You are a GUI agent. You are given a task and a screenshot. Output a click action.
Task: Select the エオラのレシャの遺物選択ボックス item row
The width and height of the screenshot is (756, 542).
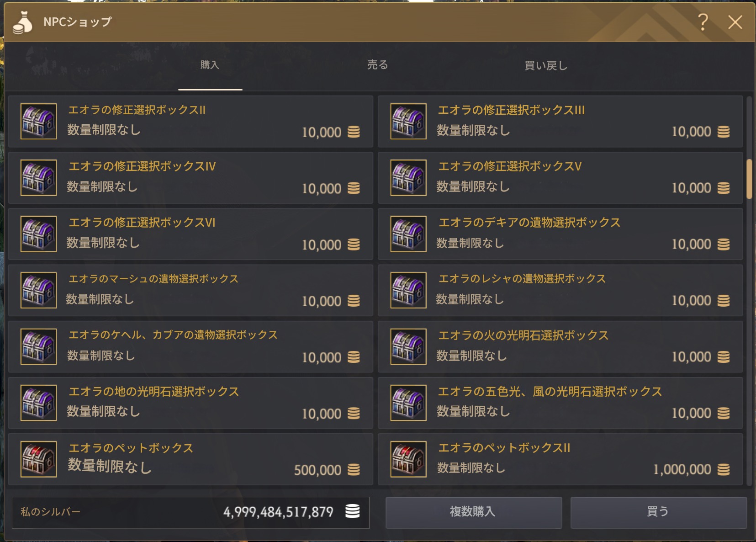click(560, 290)
